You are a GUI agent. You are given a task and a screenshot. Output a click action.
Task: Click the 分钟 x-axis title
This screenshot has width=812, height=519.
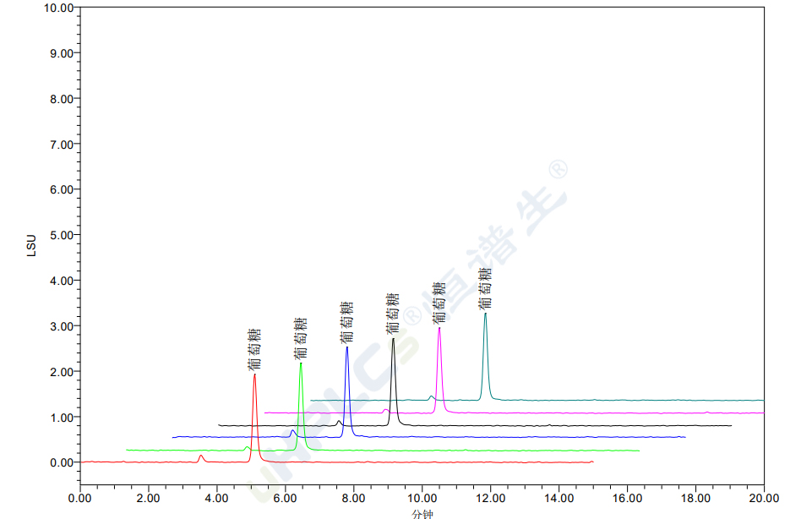coord(422,513)
